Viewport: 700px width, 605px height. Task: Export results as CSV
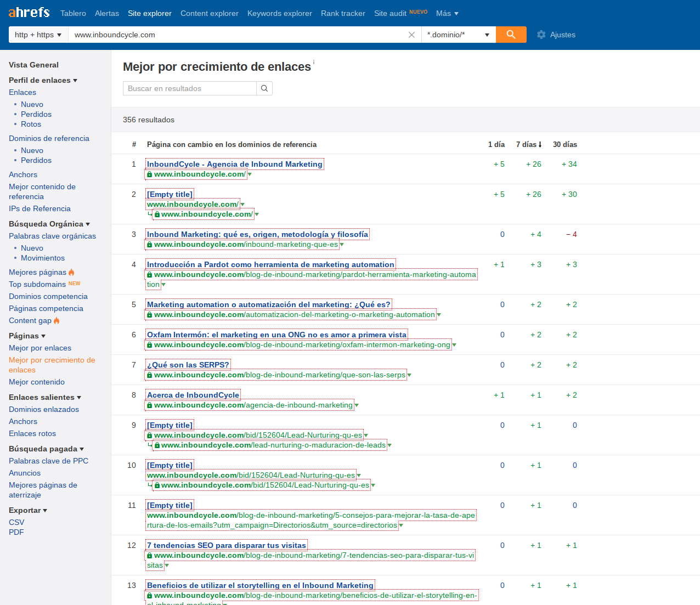tap(16, 523)
